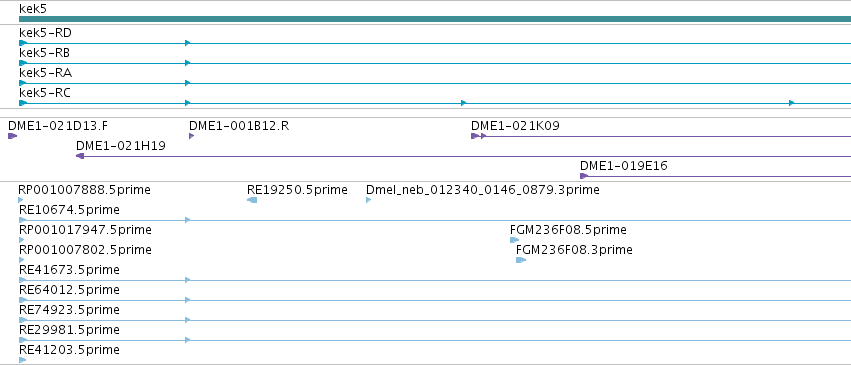This screenshot has height=365, width=851.
Task: Click the DME1-021K09 feature start arrow
Action: 475,136
